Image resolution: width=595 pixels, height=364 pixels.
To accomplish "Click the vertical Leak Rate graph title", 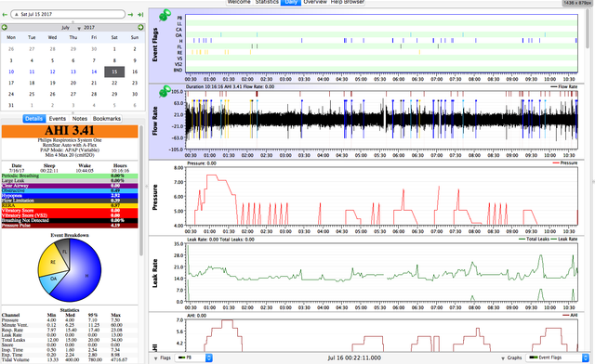I will tap(154, 273).
